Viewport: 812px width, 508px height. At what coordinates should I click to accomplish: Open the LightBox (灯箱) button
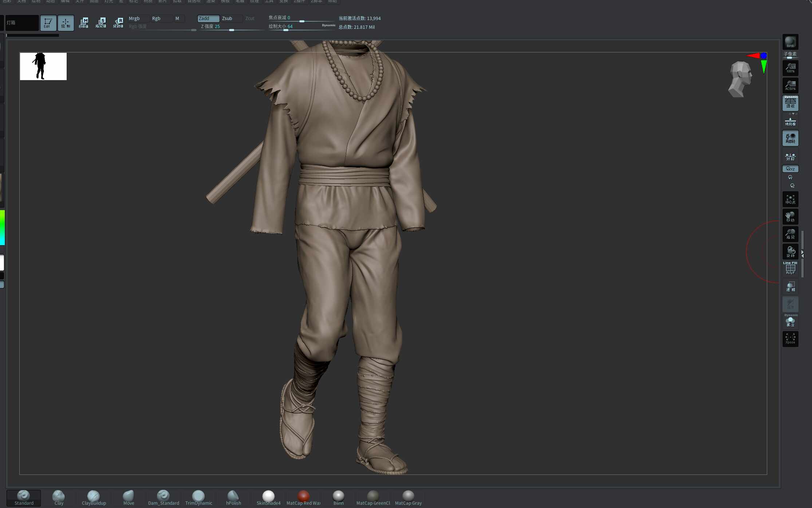(x=22, y=23)
